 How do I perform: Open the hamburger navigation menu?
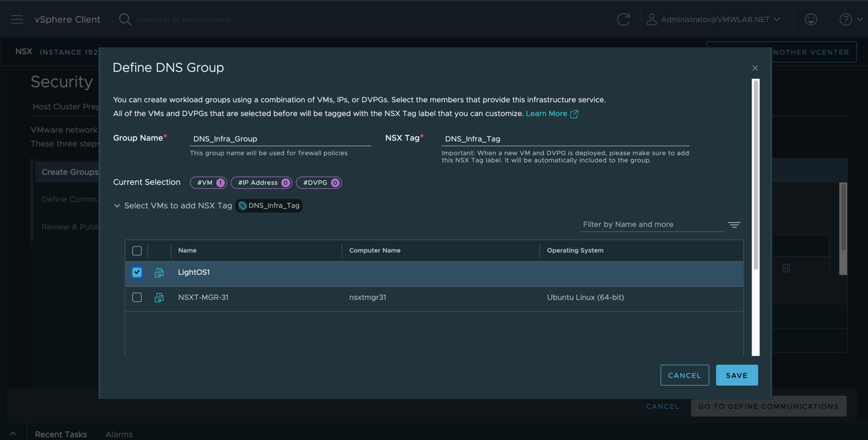(17, 20)
